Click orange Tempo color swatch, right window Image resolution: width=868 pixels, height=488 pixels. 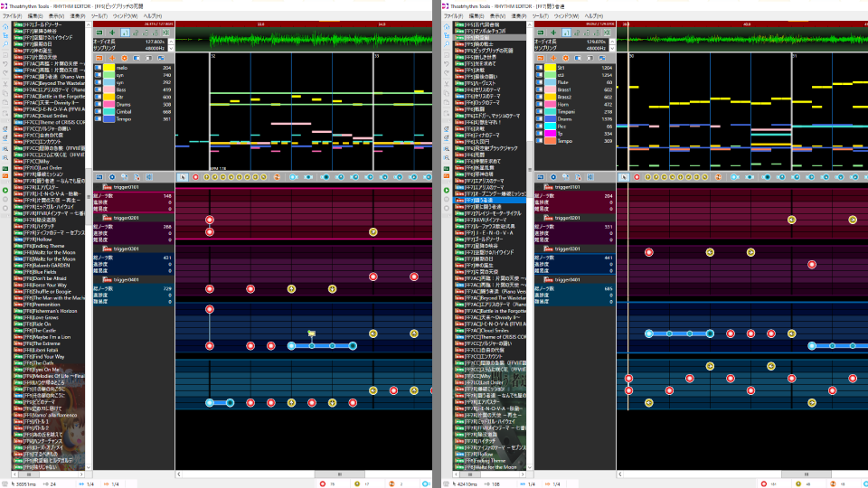pos(551,141)
